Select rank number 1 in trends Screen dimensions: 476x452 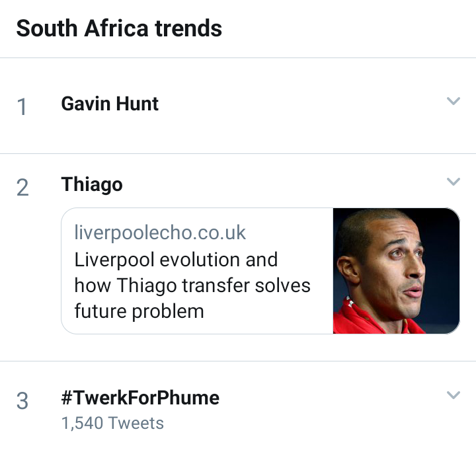(22, 106)
